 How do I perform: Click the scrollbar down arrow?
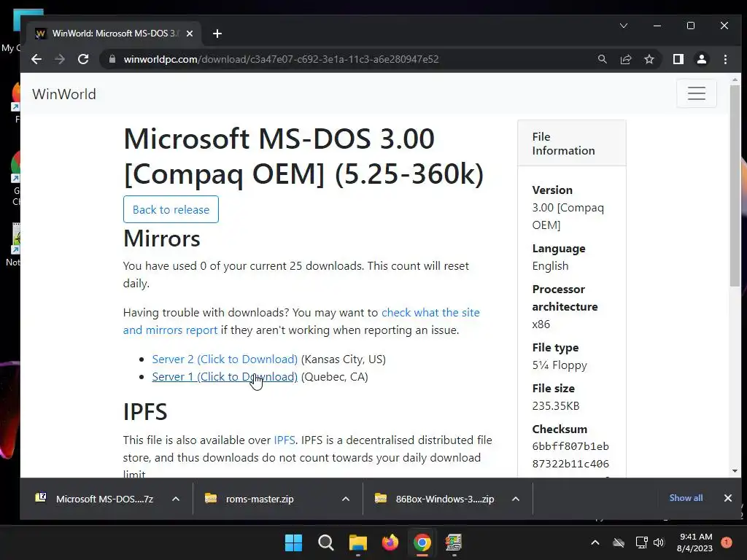coord(735,471)
